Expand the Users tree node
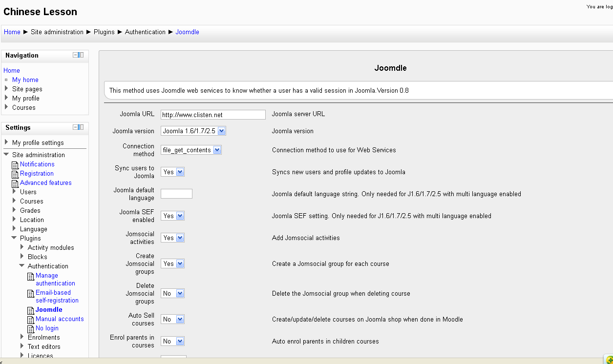The image size is (613, 364). pos(15,192)
